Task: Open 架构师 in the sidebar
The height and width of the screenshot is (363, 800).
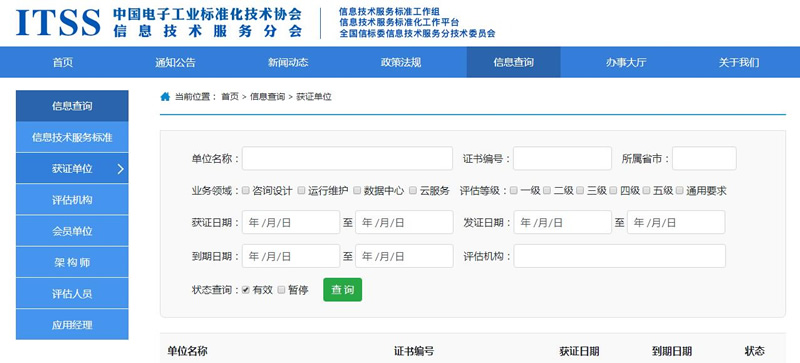Action: click(x=72, y=262)
